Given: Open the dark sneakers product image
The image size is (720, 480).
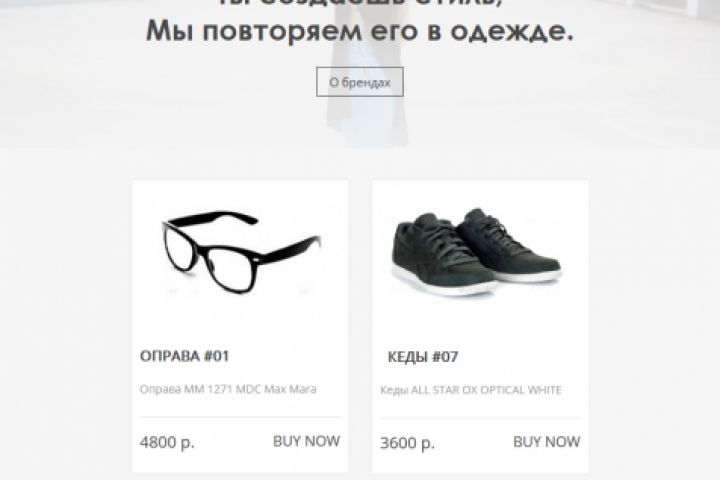Looking at the screenshot, I should point(476,252).
